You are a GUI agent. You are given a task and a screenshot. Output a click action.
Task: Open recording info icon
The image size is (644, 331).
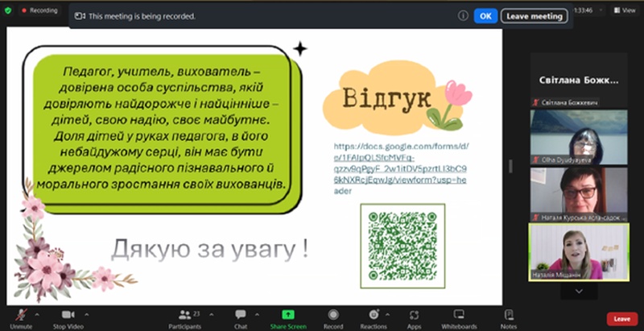tap(463, 15)
